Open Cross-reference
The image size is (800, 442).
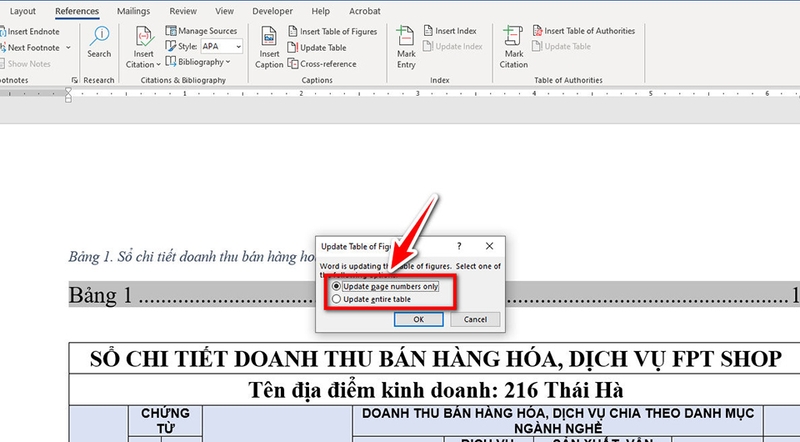pos(322,64)
